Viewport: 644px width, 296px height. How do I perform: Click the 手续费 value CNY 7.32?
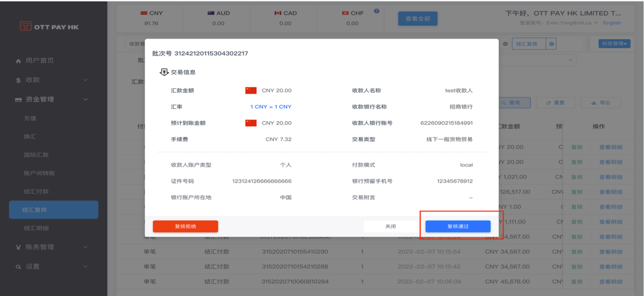pyautogui.click(x=279, y=139)
